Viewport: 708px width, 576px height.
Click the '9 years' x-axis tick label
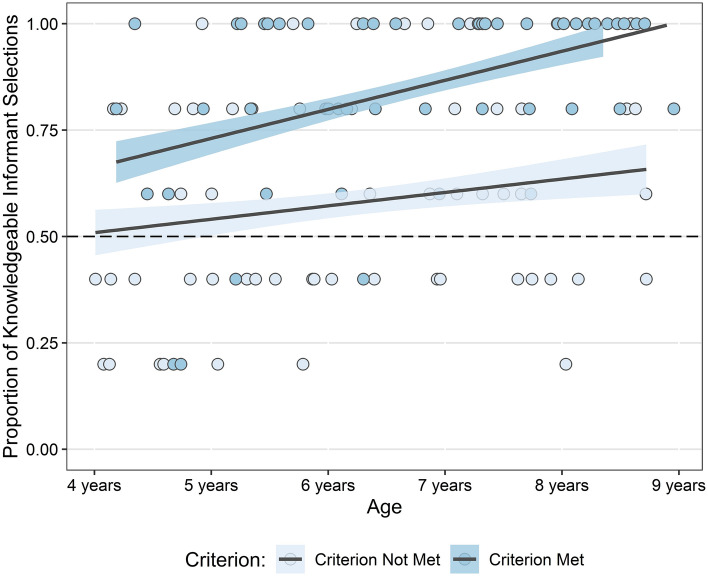[679, 486]
